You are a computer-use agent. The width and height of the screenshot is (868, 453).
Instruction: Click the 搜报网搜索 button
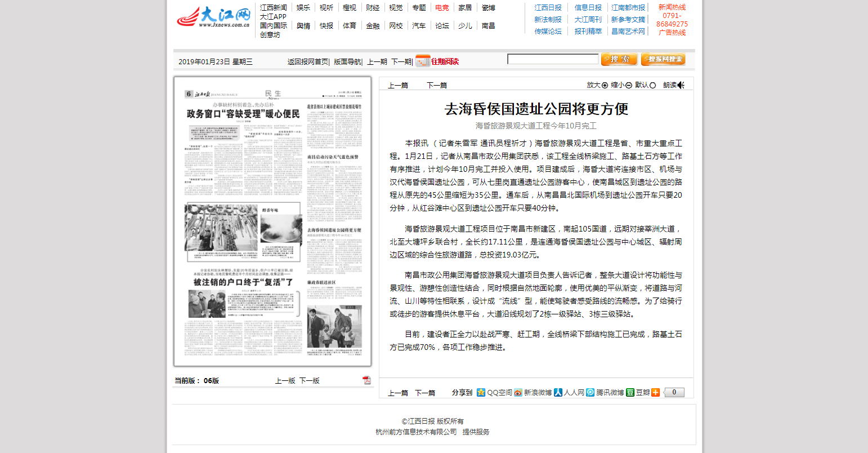[x=663, y=59]
